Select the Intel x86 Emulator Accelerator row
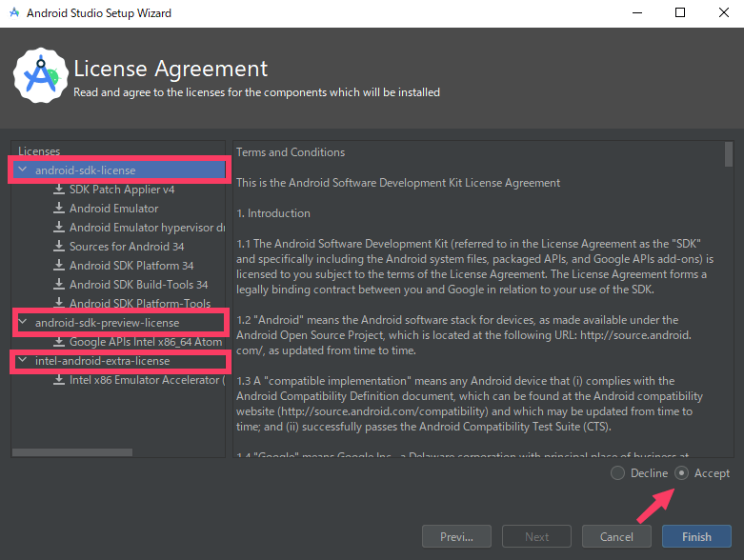 [x=119, y=379]
